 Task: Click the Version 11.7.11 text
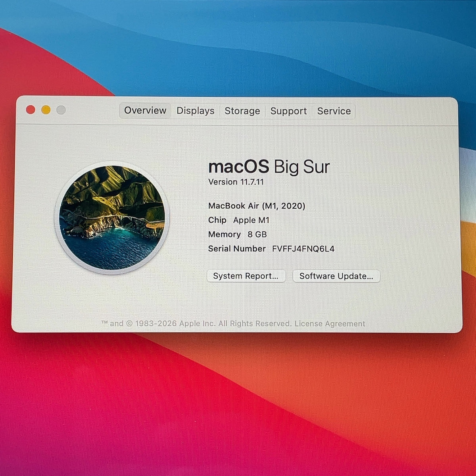tap(236, 182)
